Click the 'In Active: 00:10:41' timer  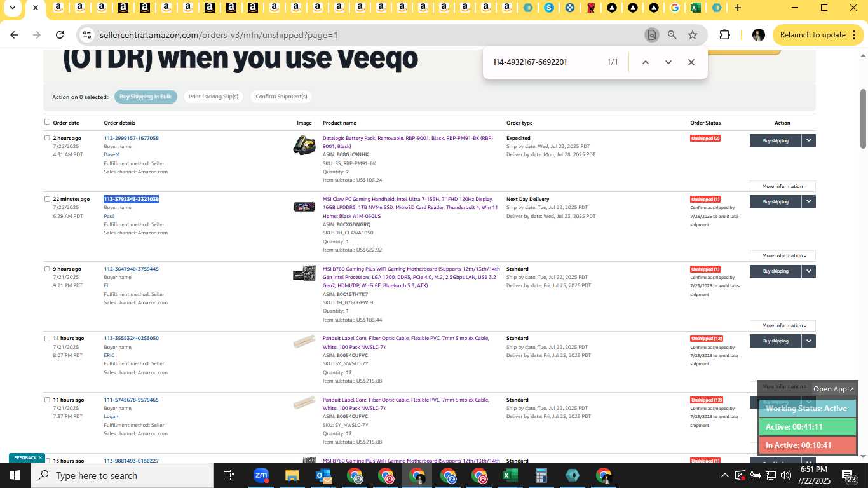click(807, 445)
